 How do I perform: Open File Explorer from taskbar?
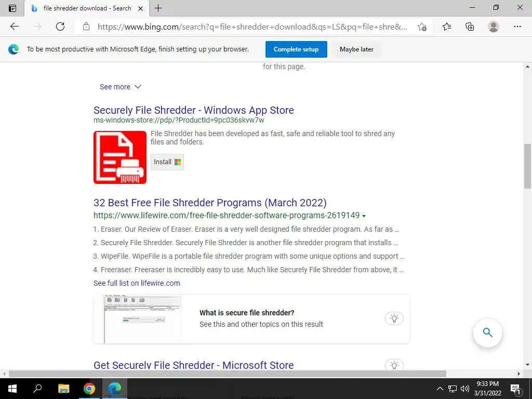(63, 389)
